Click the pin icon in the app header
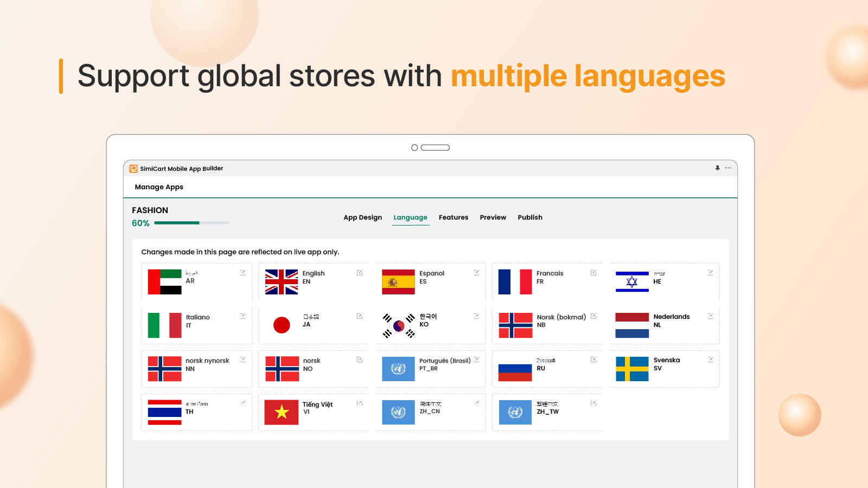This screenshot has height=488, width=868. (x=718, y=168)
